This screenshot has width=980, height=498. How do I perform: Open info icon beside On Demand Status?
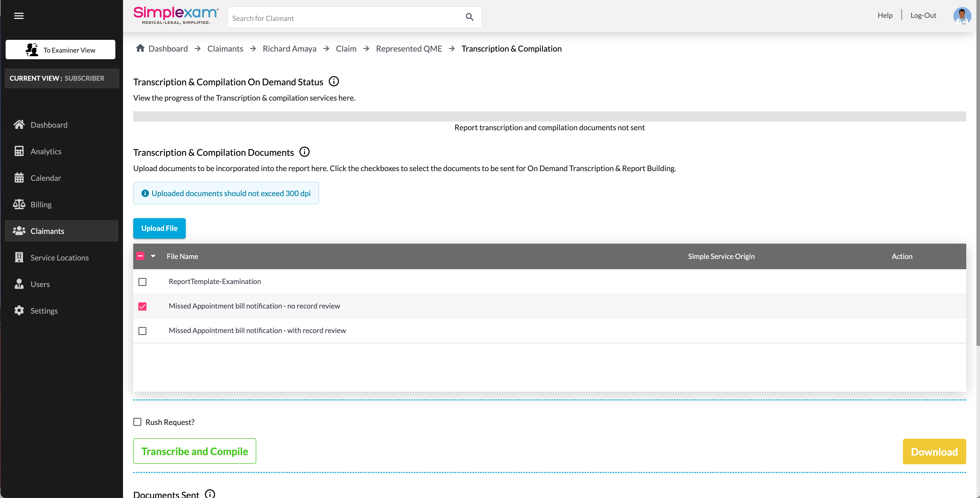(334, 81)
